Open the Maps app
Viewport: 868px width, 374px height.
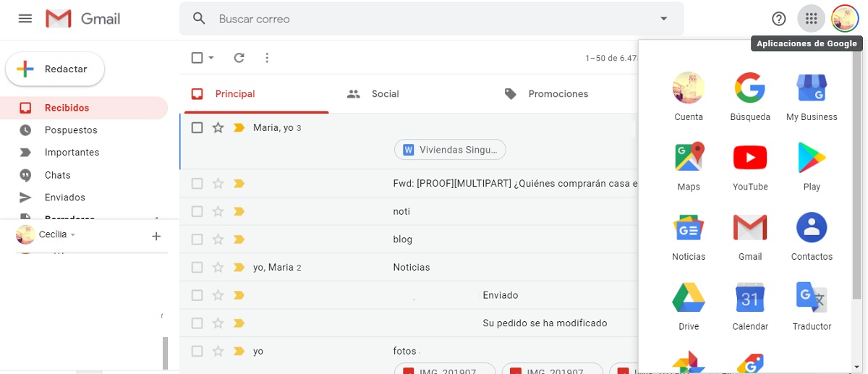pos(689,166)
